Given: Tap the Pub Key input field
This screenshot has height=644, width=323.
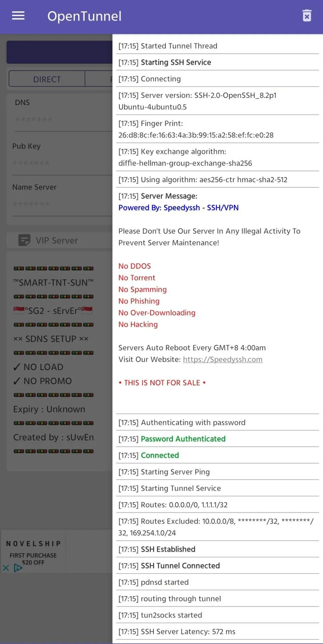Looking at the screenshot, I should (x=62, y=163).
